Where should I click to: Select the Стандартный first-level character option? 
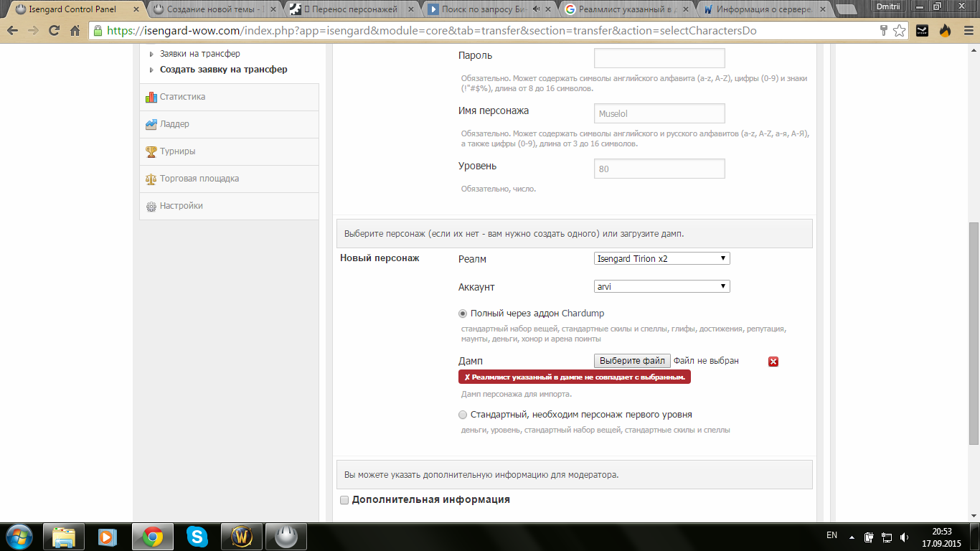(x=463, y=415)
